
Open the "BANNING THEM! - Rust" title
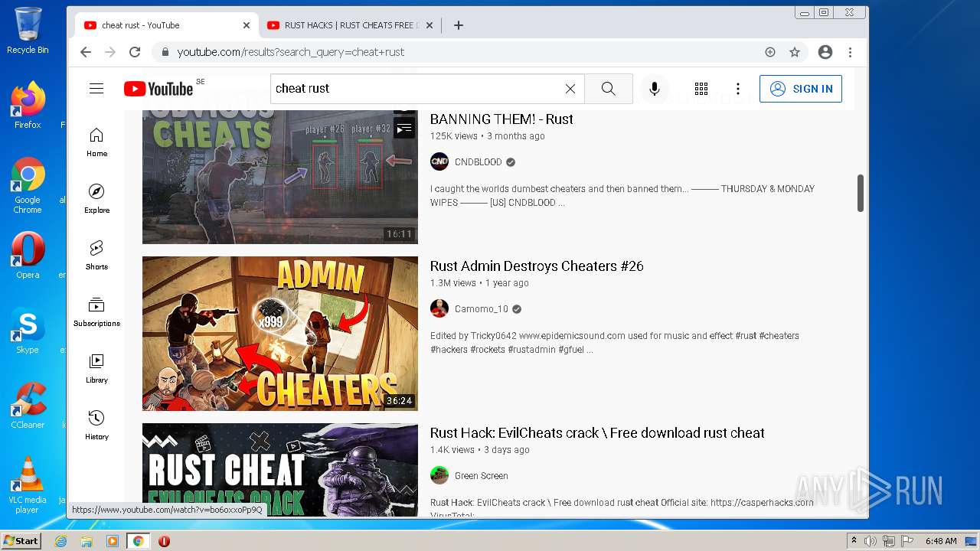[501, 119]
